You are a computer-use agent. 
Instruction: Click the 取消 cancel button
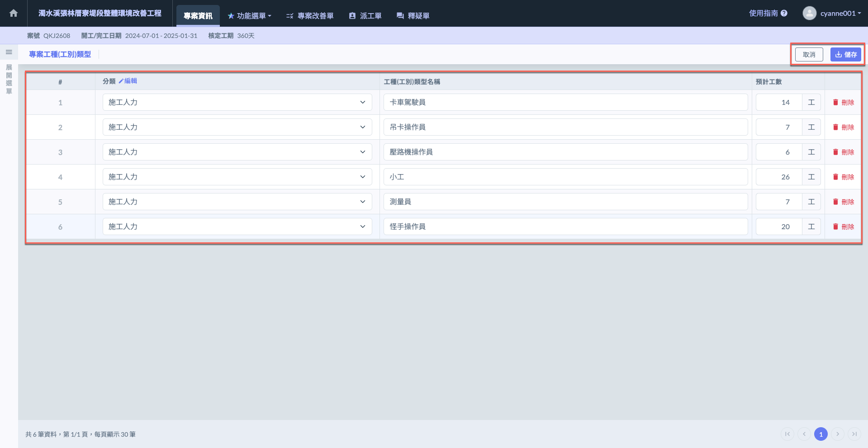point(809,55)
